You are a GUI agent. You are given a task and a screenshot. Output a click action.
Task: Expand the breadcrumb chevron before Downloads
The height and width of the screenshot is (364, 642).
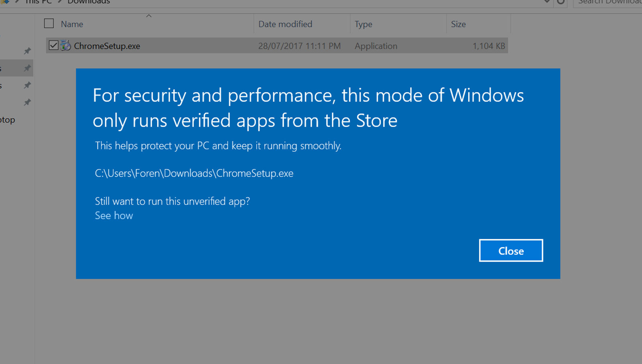click(59, 2)
